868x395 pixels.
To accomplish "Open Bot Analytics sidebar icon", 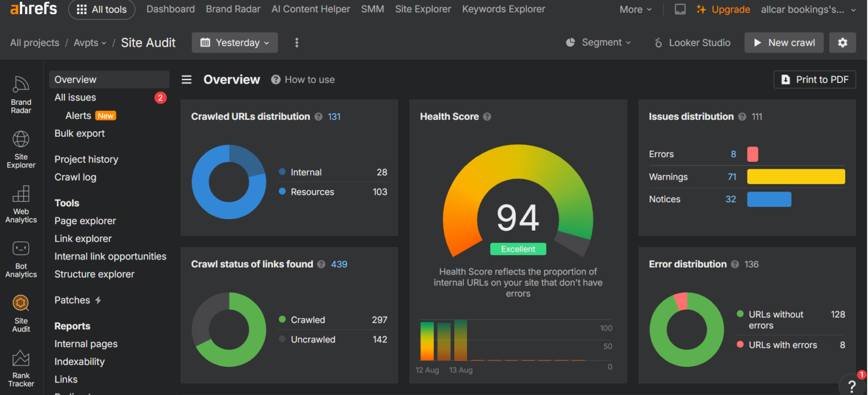I will (21, 259).
